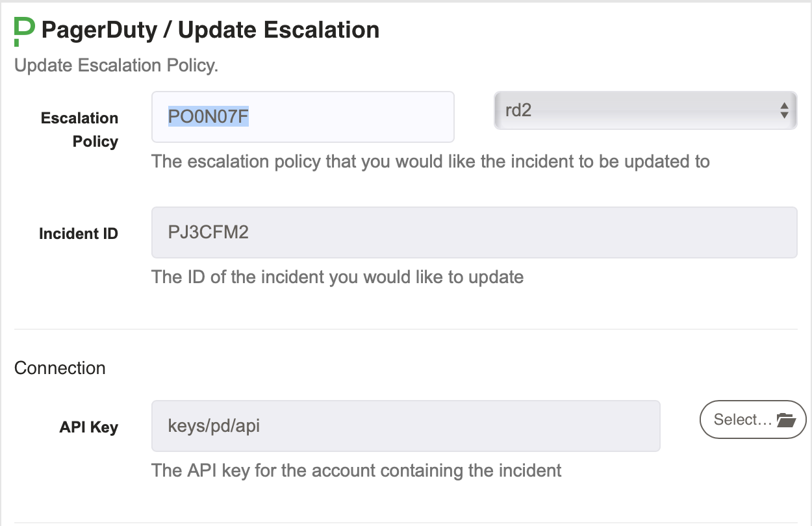Click the API Key field label
The width and height of the screenshot is (812, 526).
(x=89, y=427)
